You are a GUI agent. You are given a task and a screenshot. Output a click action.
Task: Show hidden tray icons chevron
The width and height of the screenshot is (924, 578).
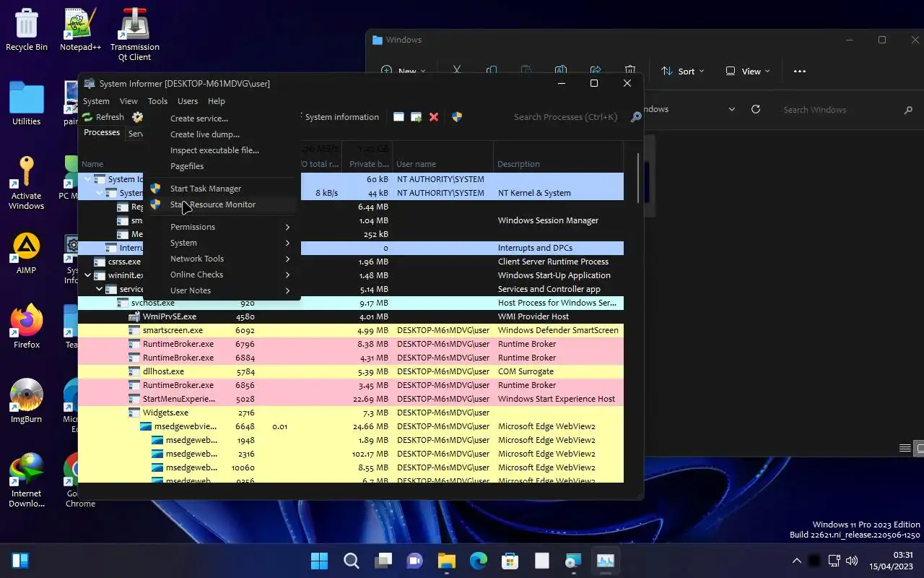797,561
